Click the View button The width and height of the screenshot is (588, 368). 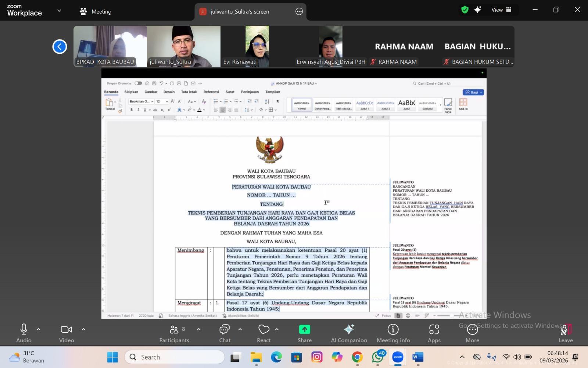point(501,10)
